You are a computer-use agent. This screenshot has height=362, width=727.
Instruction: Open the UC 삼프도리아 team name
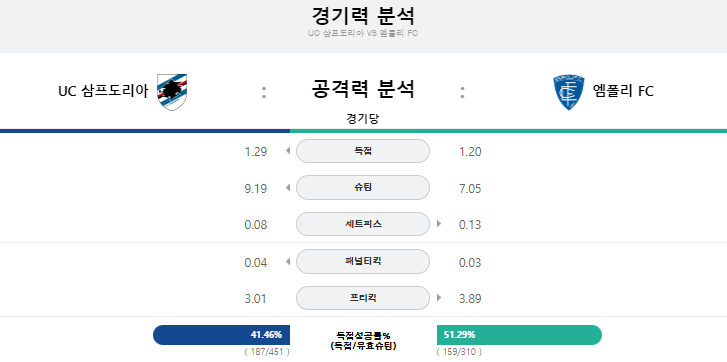point(103,91)
